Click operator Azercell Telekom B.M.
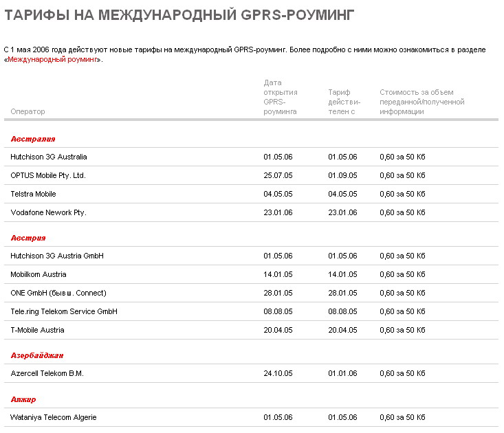 point(47,373)
